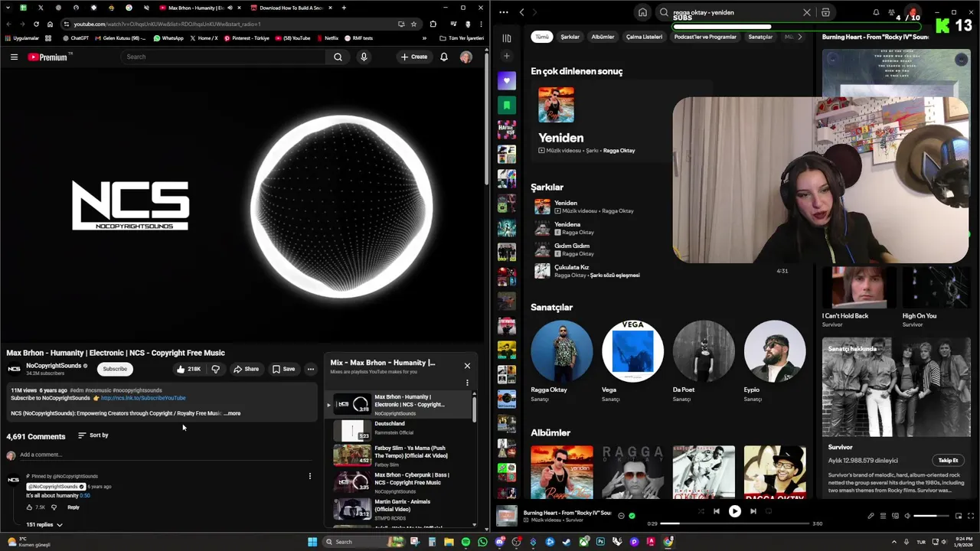The height and width of the screenshot is (551, 980).
Task: Clear the Spotify search field
Action: (x=806, y=12)
